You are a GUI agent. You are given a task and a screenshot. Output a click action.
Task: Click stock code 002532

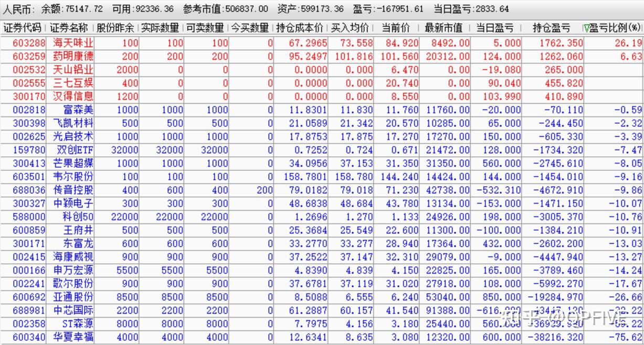[29, 70]
